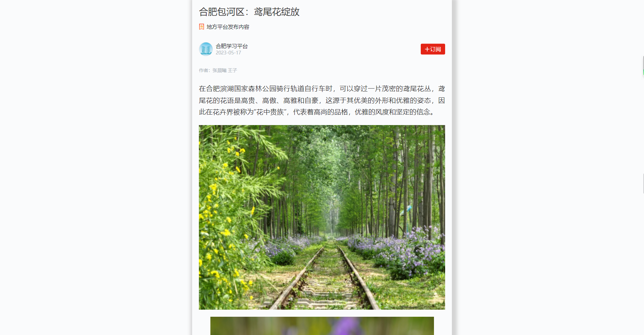Open the 地方平台发布内容 tag label

(x=228, y=27)
